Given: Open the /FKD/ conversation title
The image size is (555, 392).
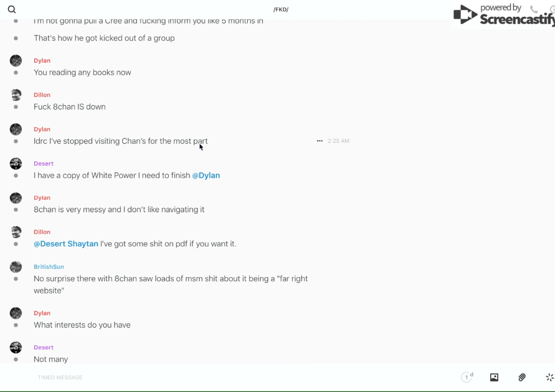Looking at the screenshot, I should point(281,10).
